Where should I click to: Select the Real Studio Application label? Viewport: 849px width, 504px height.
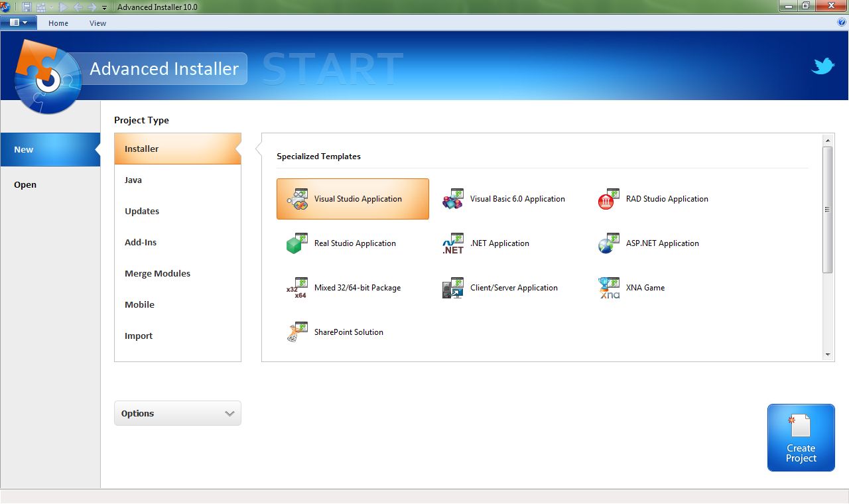click(355, 243)
